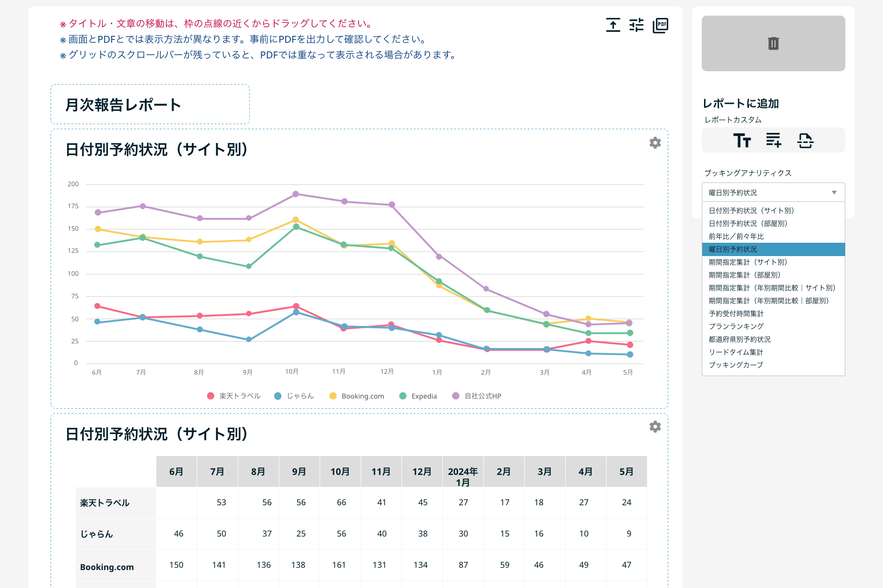Click the 月次報告レポート title box

pos(150,104)
